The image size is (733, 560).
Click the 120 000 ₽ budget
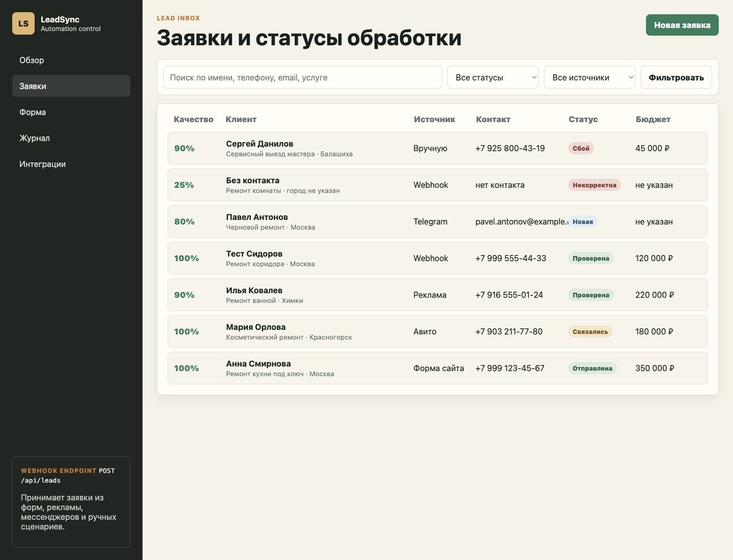[654, 258]
